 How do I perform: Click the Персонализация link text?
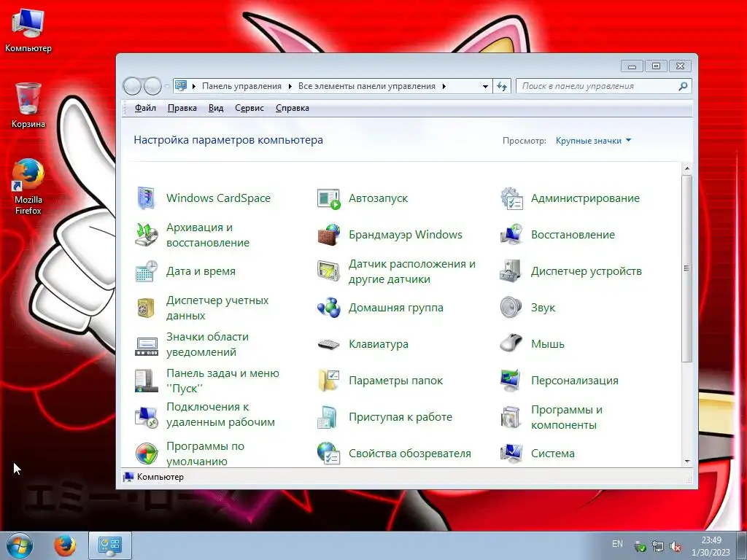(575, 381)
